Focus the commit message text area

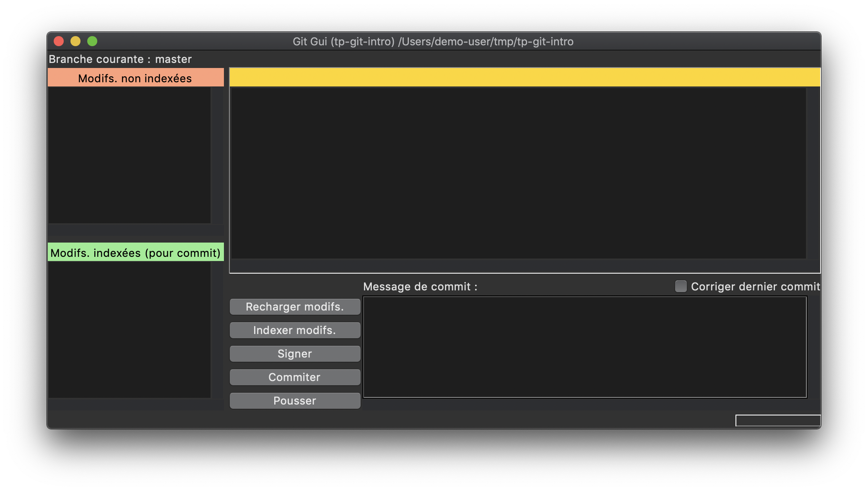tap(585, 347)
